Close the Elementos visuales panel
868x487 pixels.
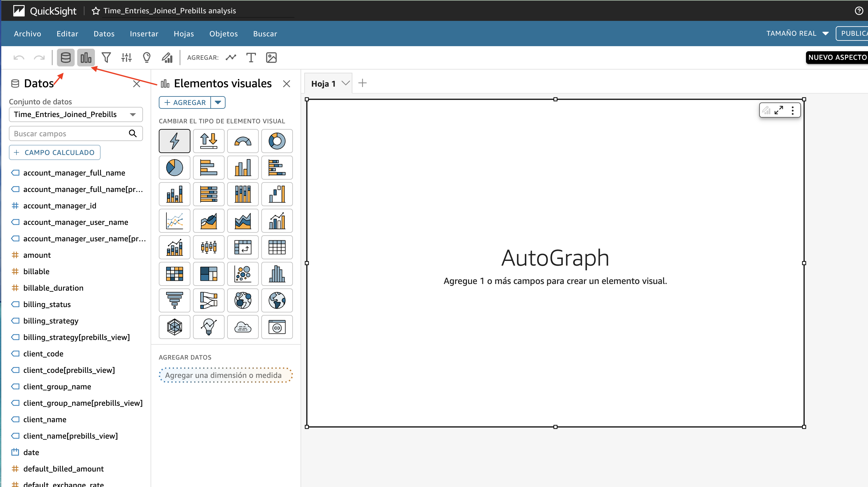286,83
